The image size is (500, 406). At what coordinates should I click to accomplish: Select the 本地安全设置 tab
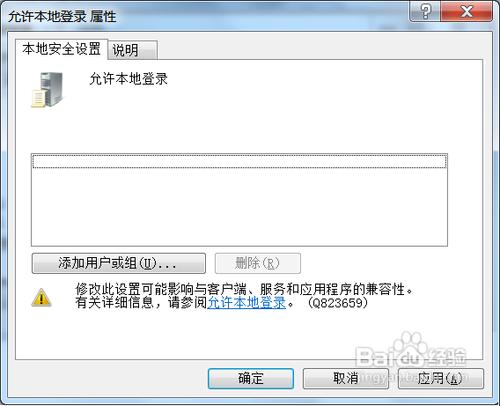(62, 49)
